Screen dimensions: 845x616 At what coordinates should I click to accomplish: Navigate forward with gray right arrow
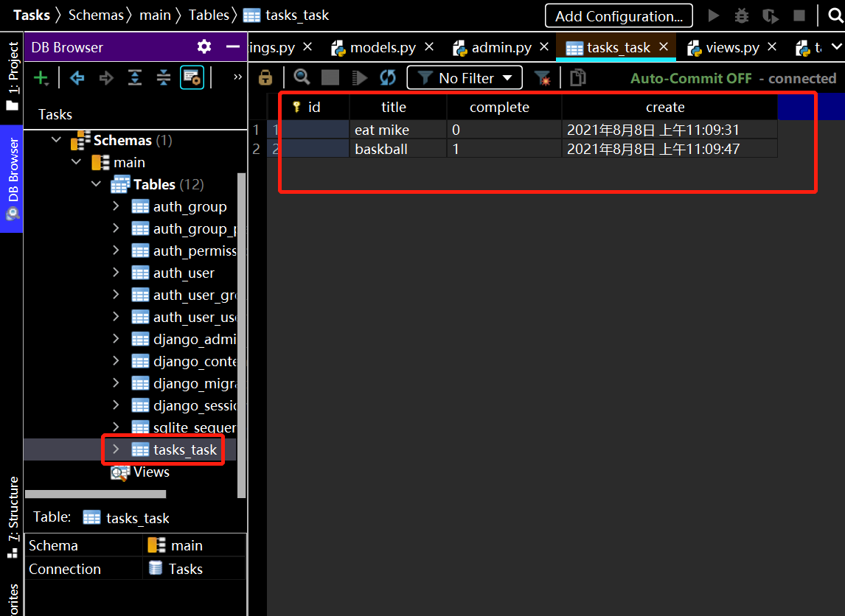[106, 78]
